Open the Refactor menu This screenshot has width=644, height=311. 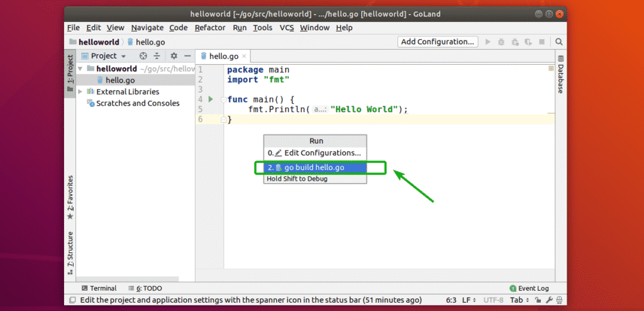(210, 28)
